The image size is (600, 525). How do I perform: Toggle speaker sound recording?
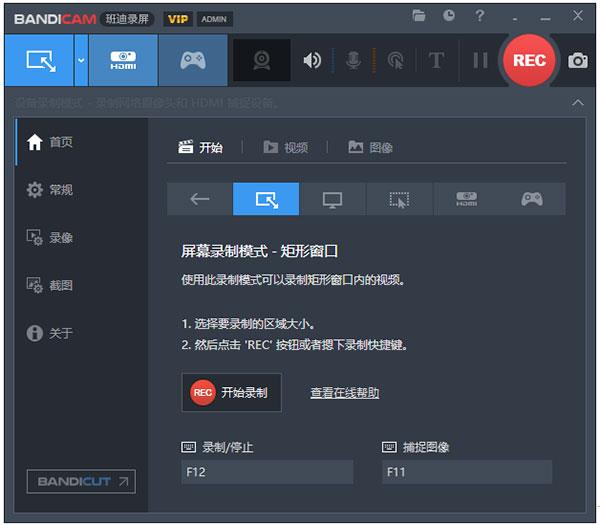pyautogui.click(x=312, y=60)
